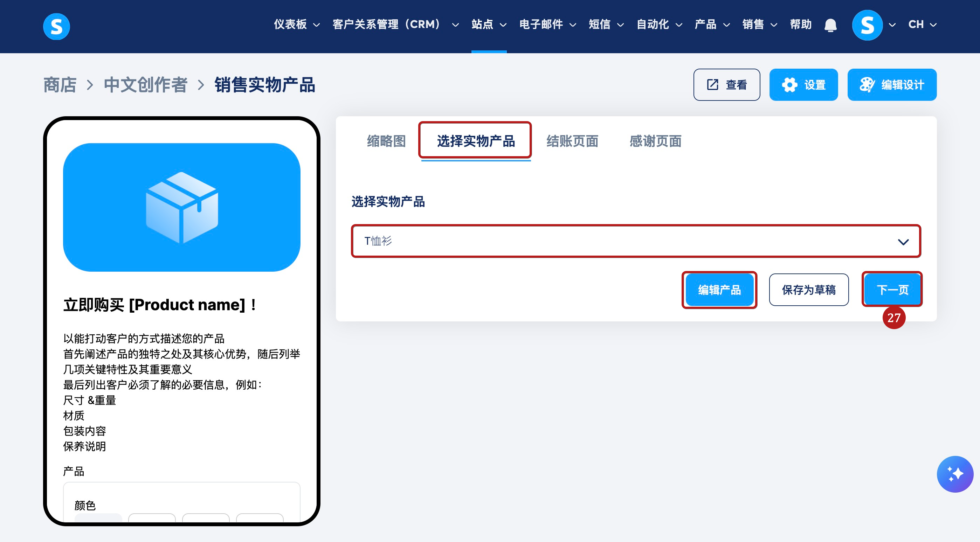Screen dimensions: 980x542
Task: Expand the 仪表板 menu
Action: point(296,25)
